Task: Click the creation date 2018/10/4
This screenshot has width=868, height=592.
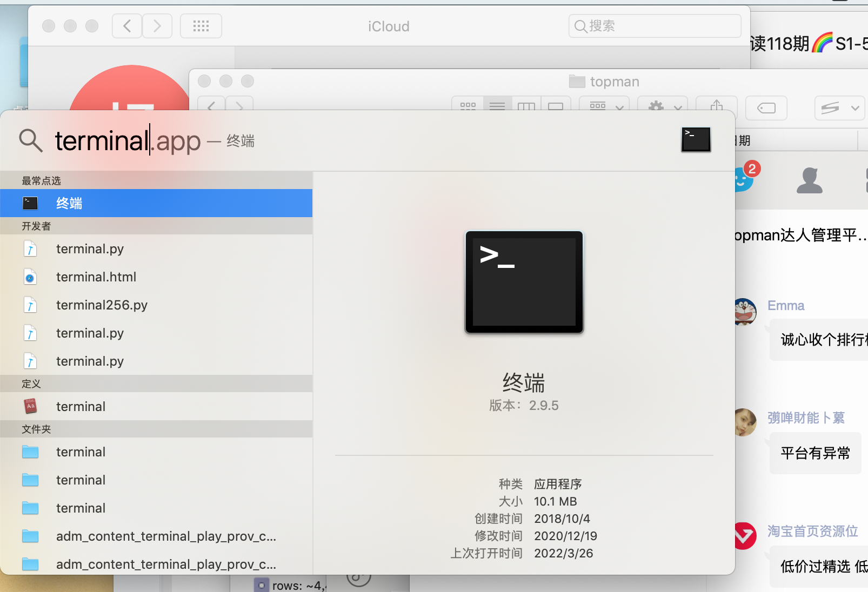Action: click(562, 519)
